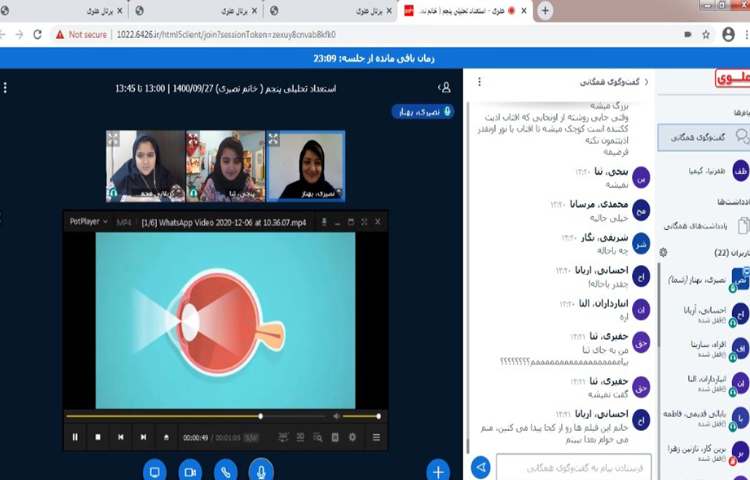Switch to the active استعداد تحلیلی پنجم tab

pos(466,11)
